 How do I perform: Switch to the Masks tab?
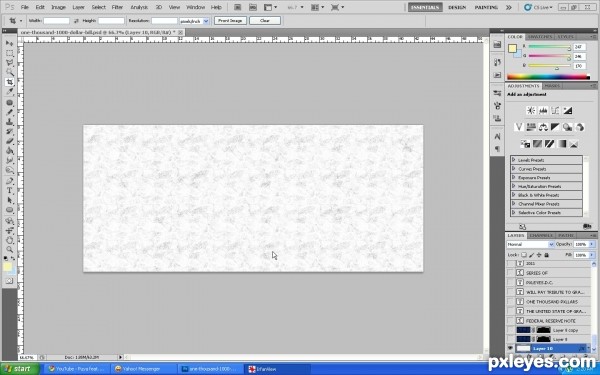point(552,86)
